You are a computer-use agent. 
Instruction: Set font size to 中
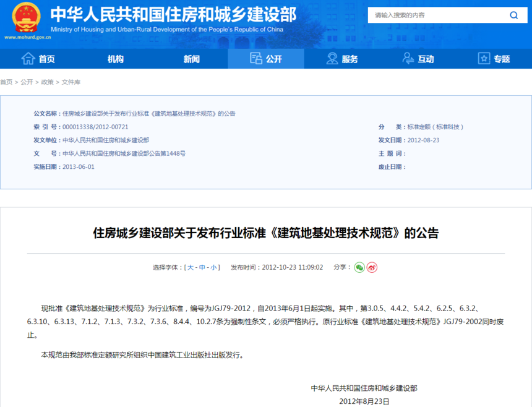click(x=202, y=268)
